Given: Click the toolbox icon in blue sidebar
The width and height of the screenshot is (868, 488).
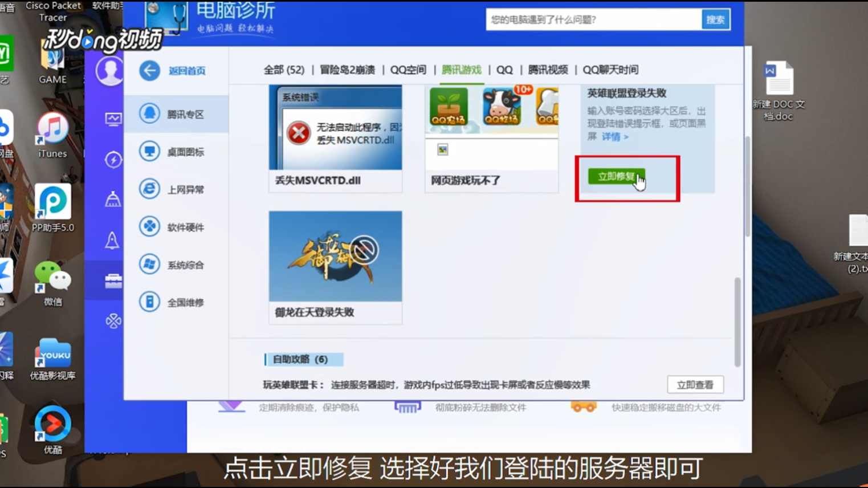Looking at the screenshot, I should click(113, 280).
